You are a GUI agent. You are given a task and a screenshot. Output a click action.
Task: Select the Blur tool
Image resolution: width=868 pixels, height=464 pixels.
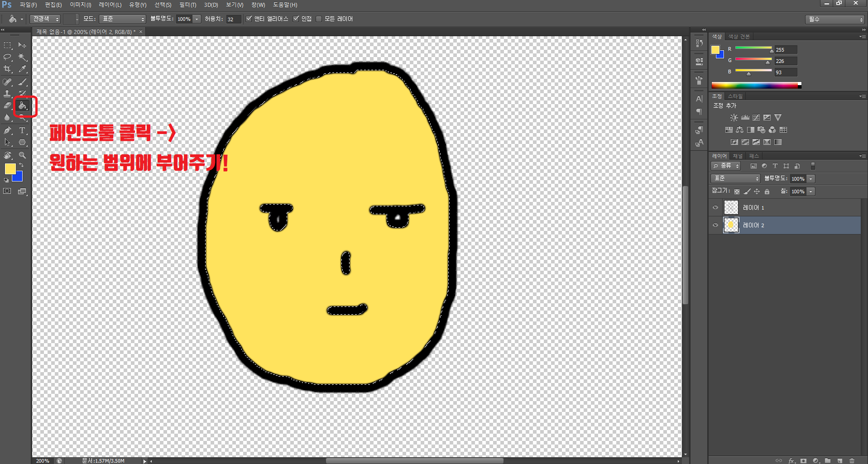tap(8, 117)
